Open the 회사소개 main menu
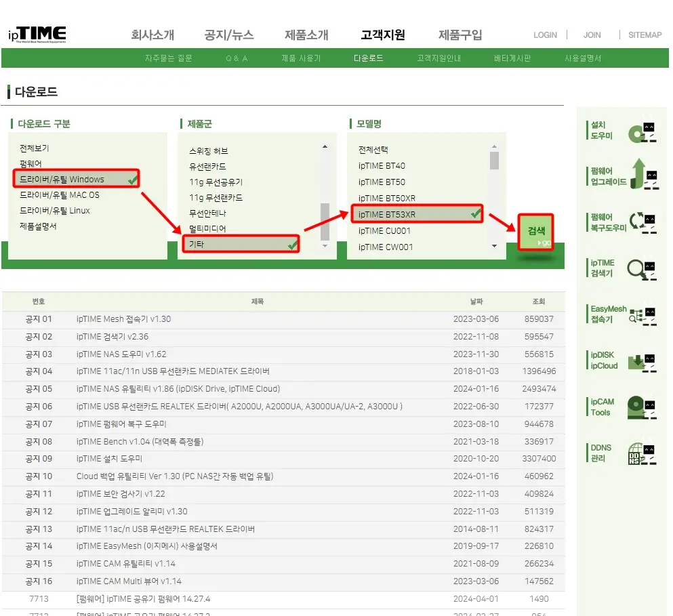673x616 pixels. click(x=152, y=35)
